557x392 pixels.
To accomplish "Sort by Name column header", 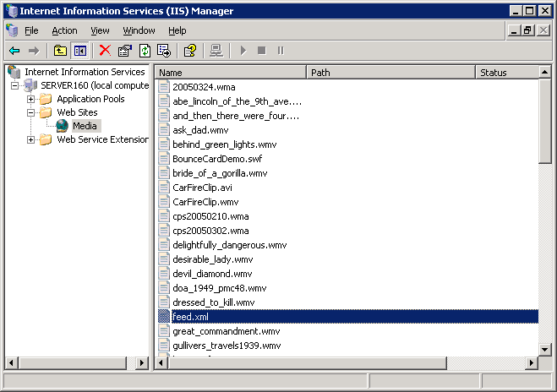I will coord(230,73).
